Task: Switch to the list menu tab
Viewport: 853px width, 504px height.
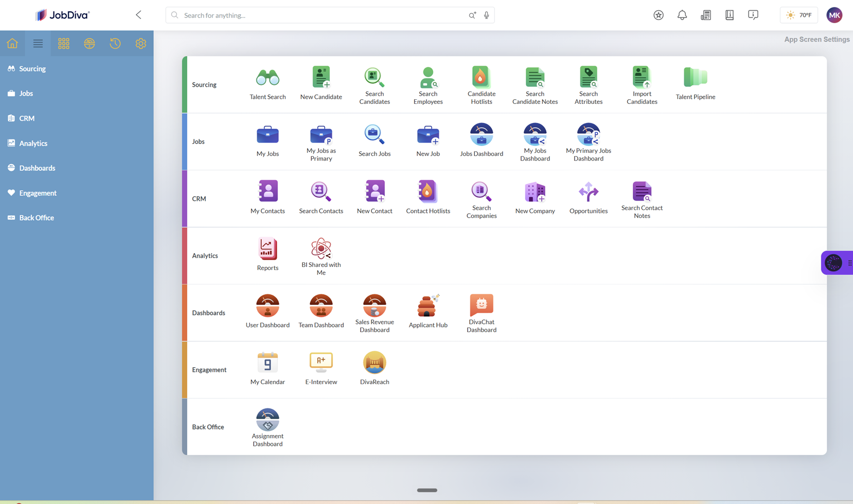Action: pyautogui.click(x=38, y=43)
